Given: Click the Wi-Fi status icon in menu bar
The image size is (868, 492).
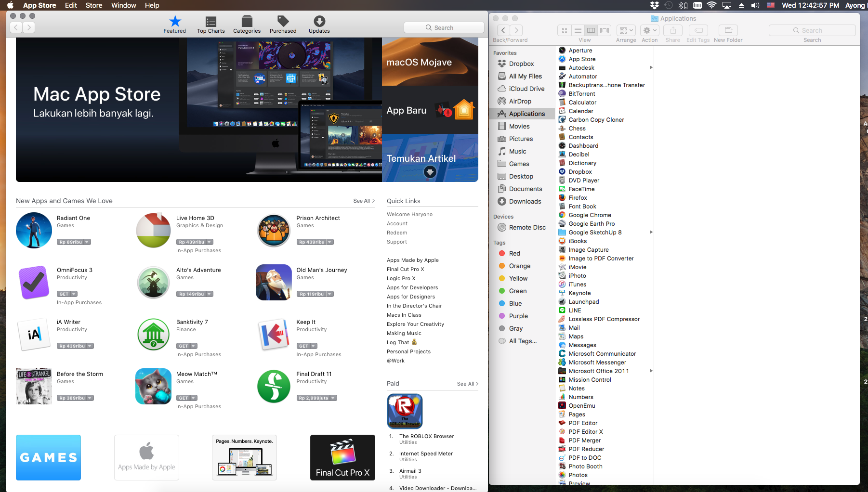Looking at the screenshot, I should click(711, 5).
